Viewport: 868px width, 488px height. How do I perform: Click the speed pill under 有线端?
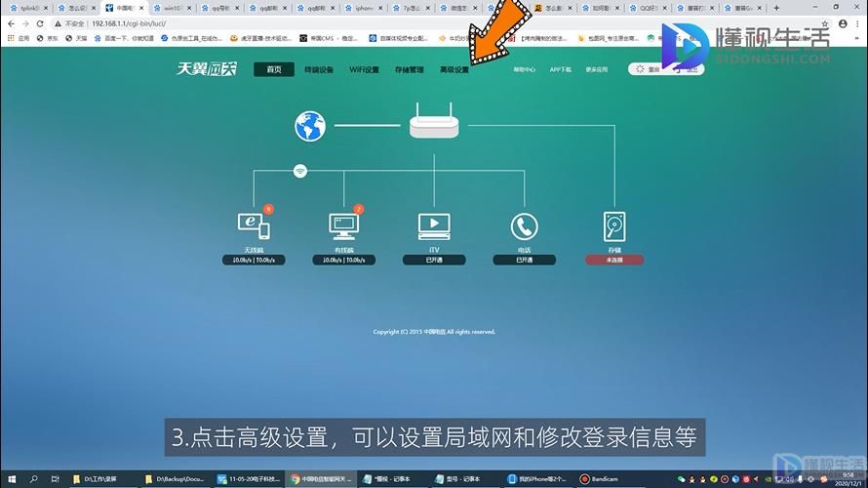(343, 260)
